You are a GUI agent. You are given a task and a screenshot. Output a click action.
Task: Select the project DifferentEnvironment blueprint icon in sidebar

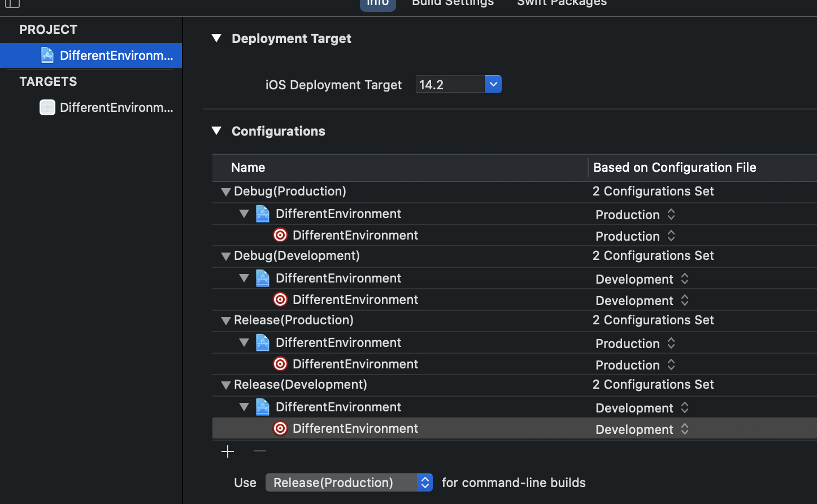47,55
